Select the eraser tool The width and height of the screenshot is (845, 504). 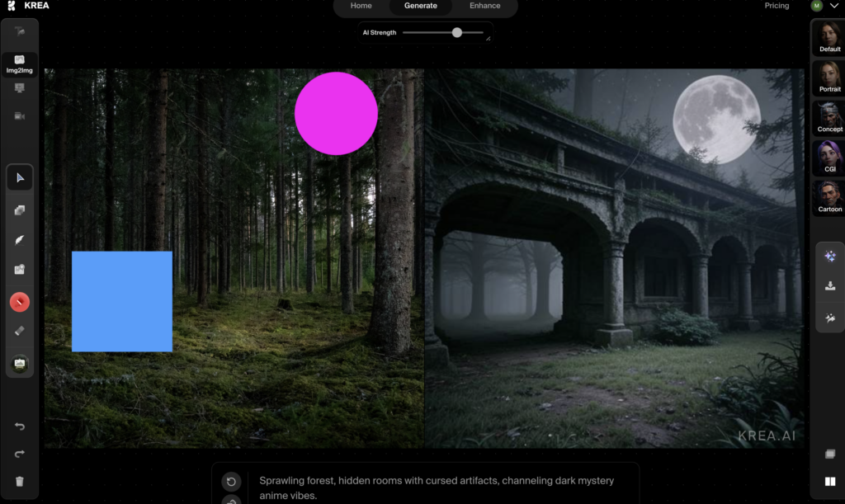click(20, 331)
